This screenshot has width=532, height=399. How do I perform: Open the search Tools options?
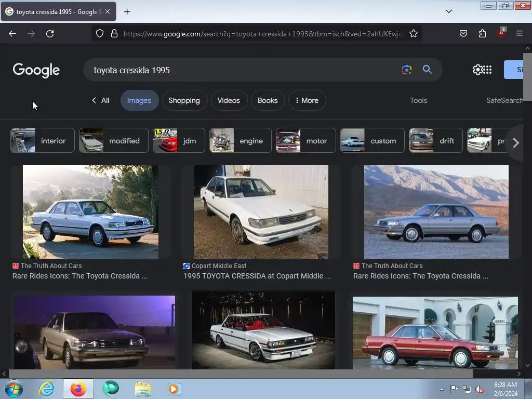tap(418, 100)
